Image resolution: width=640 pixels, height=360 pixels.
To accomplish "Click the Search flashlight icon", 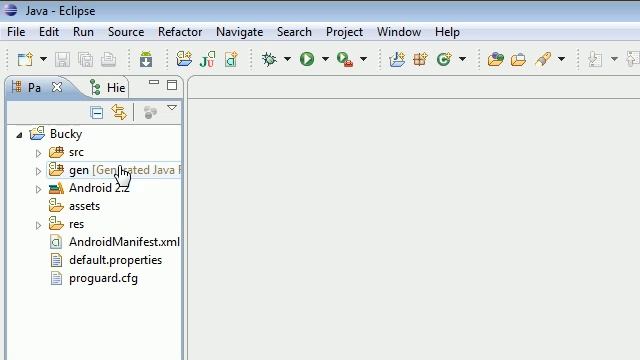I will click(543, 60).
